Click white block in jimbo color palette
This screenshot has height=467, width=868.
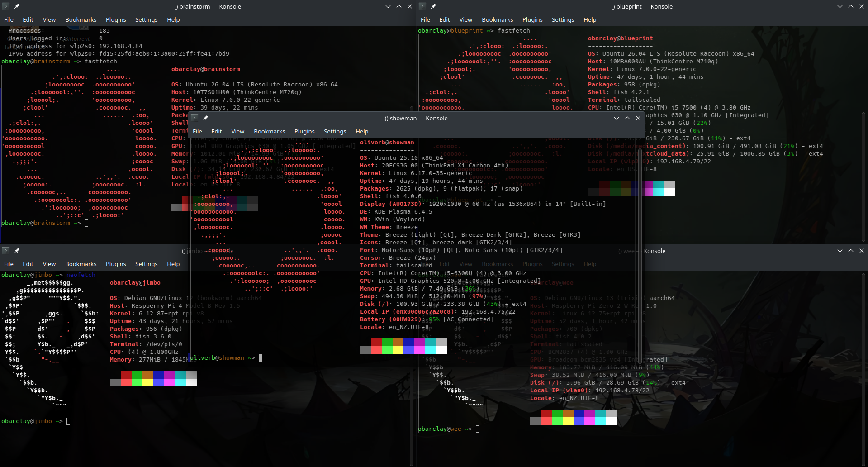[x=191, y=382]
